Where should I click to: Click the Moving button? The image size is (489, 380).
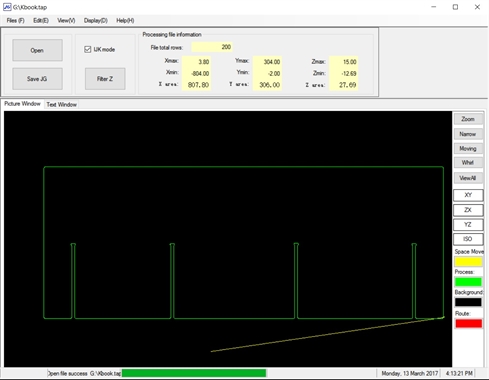[x=468, y=148]
